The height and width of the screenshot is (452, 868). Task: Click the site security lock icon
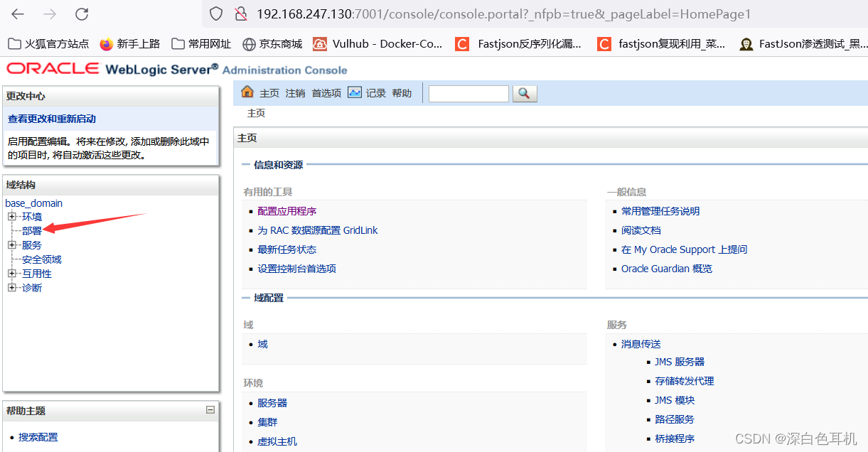[241, 14]
